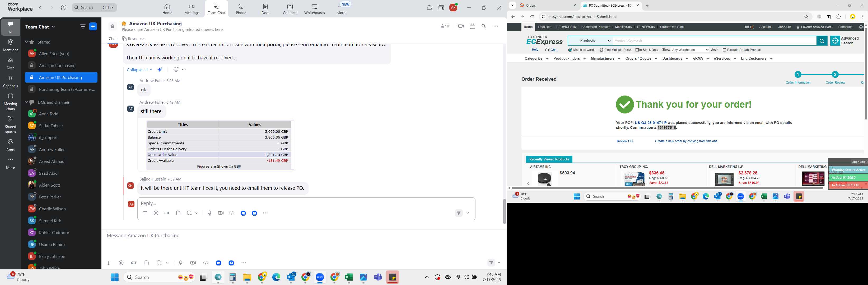The image size is (868, 285).
Task: Switch to the Resources tab in chat
Action: click(x=134, y=39)
